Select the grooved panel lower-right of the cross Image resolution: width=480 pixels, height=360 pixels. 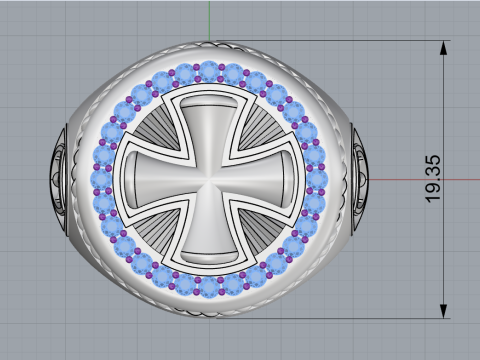261,231
